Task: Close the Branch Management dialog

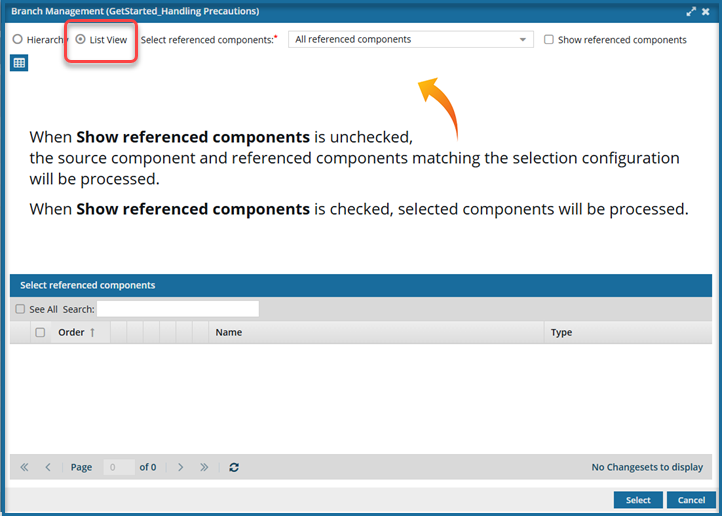Action: [708, 11]
